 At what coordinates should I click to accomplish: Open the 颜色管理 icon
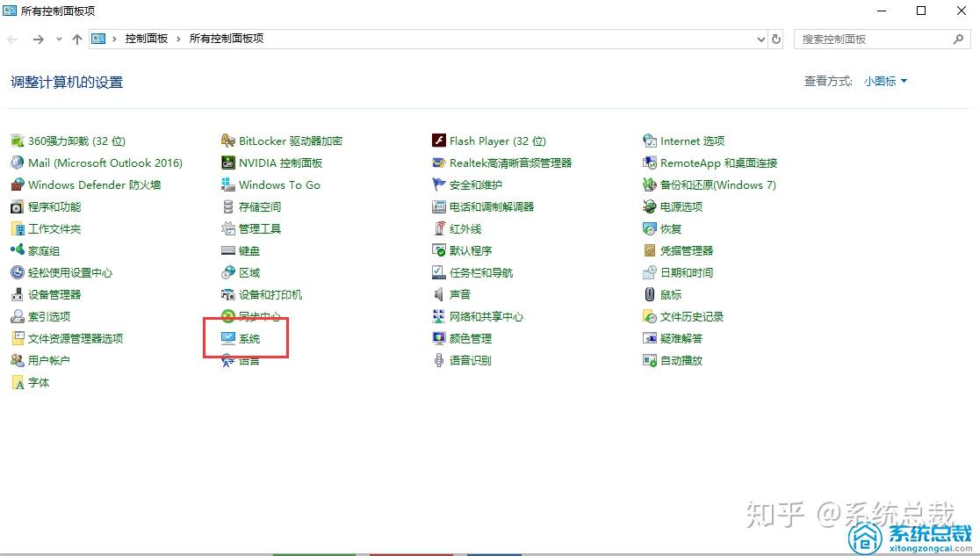tap(439, 338)
